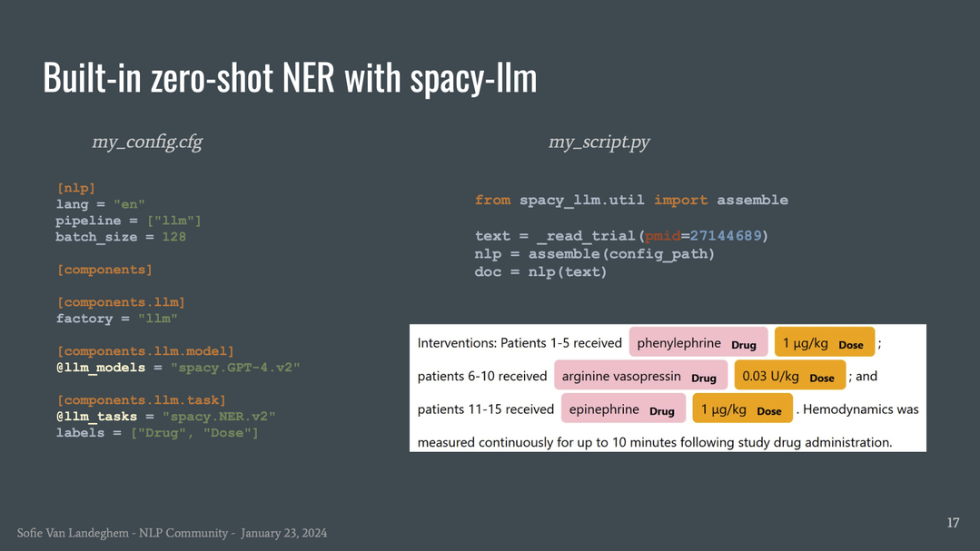Switch to the my_script.py tab

pyautogui.click(x=597, y=142)
